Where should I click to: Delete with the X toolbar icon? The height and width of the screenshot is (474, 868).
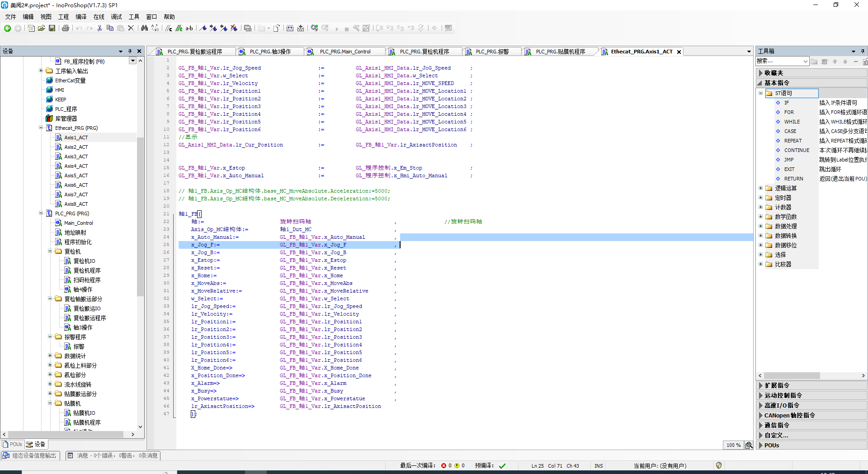(131, 28)
